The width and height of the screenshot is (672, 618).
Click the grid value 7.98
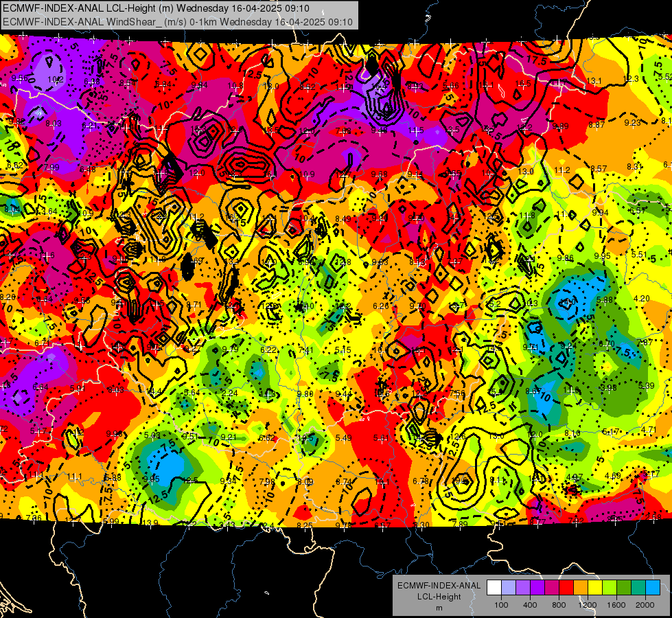pos(267,482)
